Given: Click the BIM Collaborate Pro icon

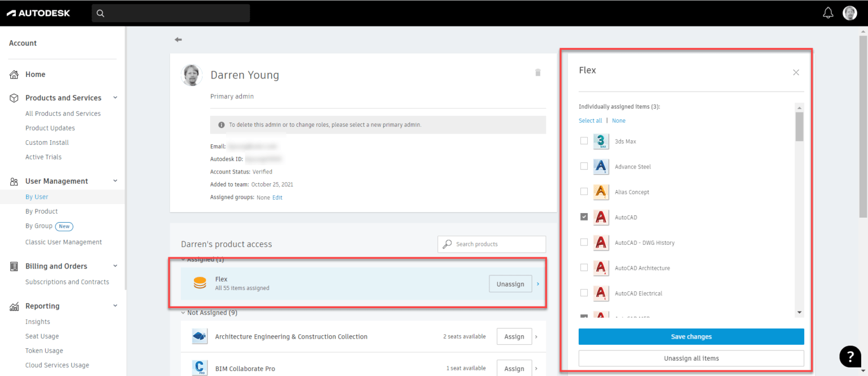Looking at the screenshot, I should pyautogui.click(x=199, y=368).
